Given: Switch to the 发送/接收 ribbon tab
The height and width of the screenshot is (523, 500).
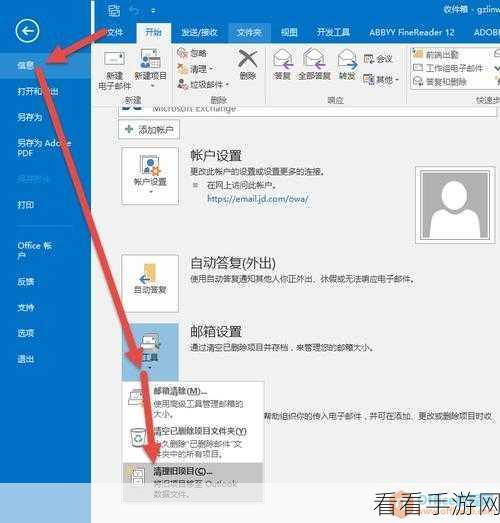Looking at the screenshot, I should point(199,32).
